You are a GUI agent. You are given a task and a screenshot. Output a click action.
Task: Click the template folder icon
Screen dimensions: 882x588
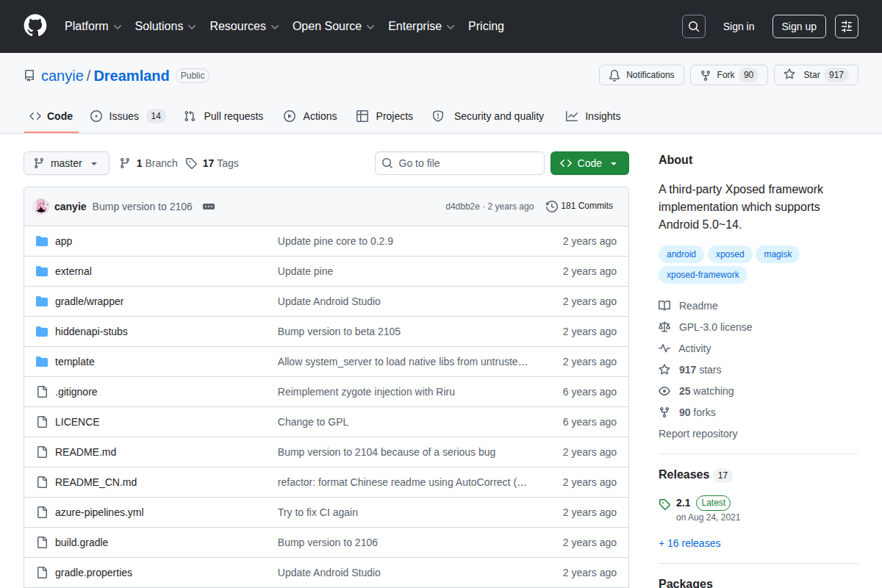[42, 362]
